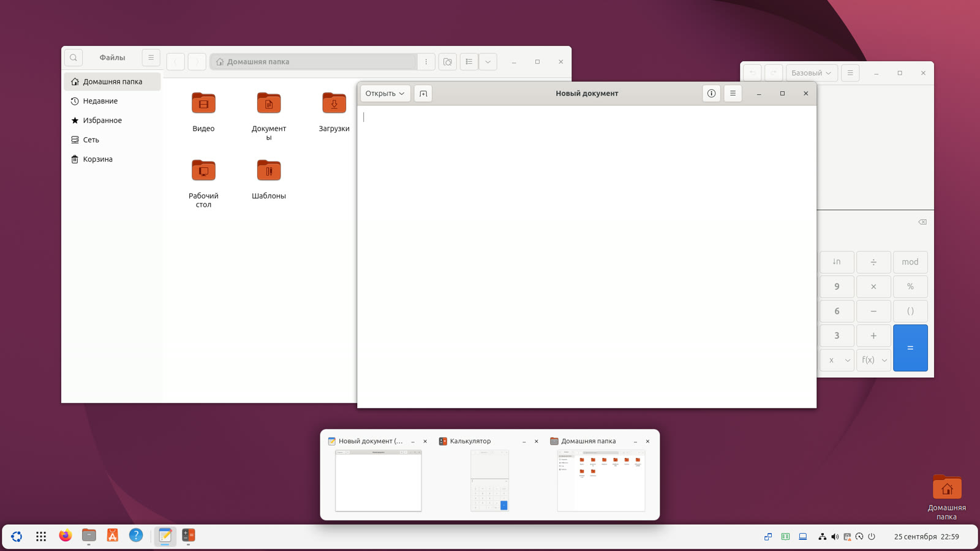Open the Help icon in taskbar
The image size is (980, 551).
[x=136, y=536]
